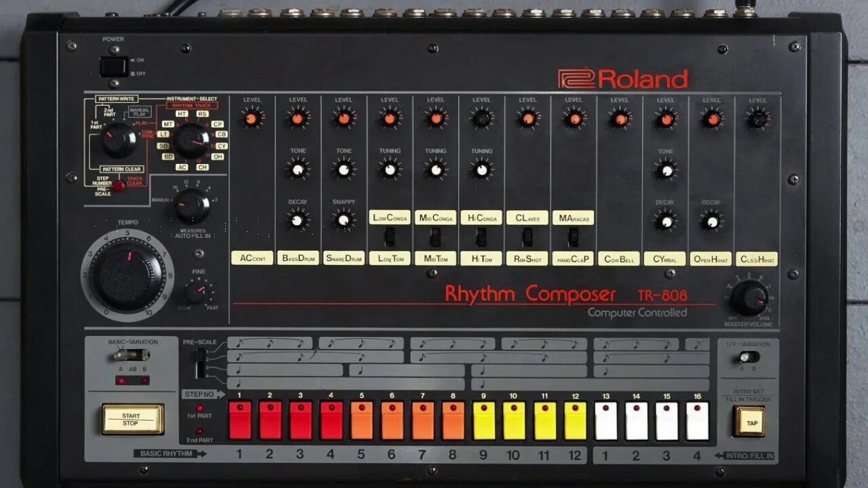Trigger red step button 2

pyautogui.click(x=270, y=420)
